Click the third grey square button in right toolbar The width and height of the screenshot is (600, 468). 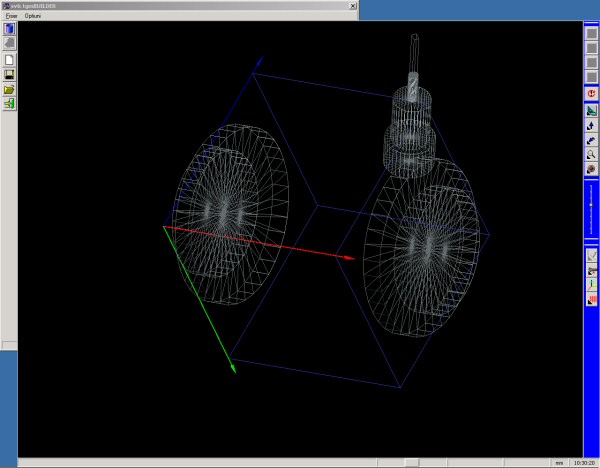click(x=592, y=62)
